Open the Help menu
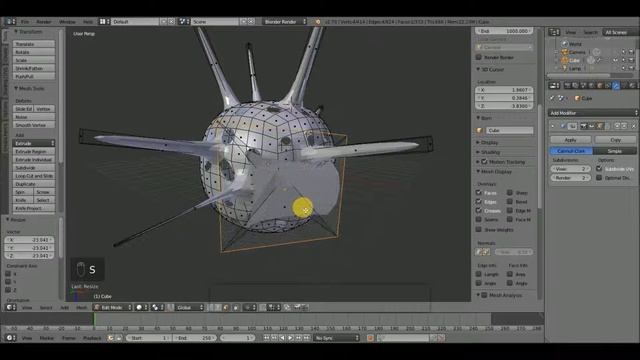This screenshot has width=640, height=360. 88,22
